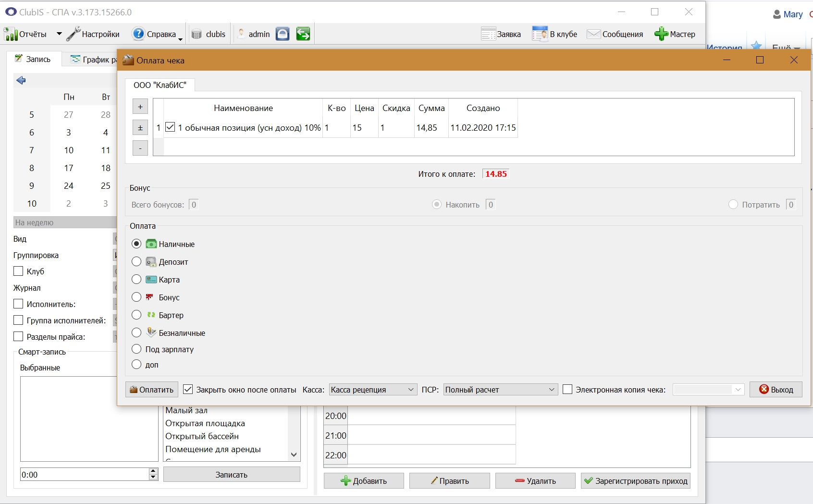
Task: Click the Наличные cash icon
Action: [151, 244]
